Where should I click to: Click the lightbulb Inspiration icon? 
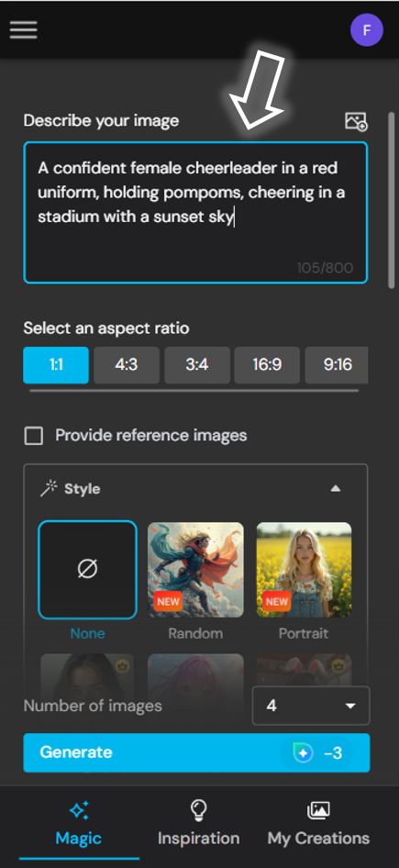198,810
